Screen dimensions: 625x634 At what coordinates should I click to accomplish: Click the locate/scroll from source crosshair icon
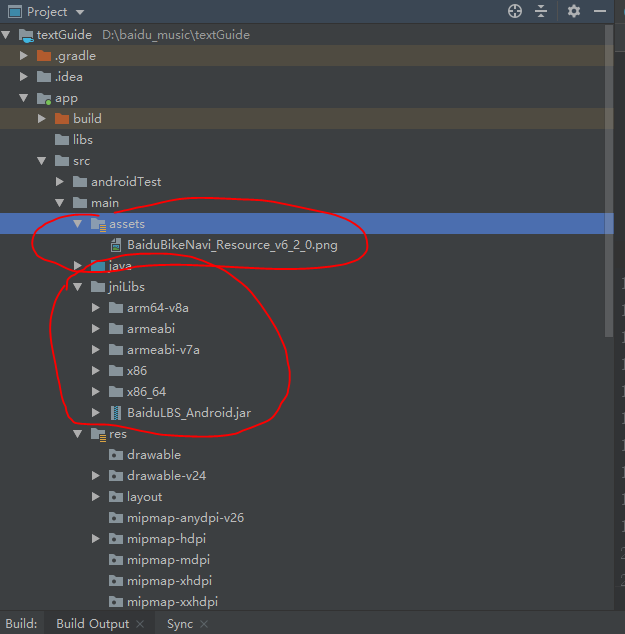click(x=515, y=11)
